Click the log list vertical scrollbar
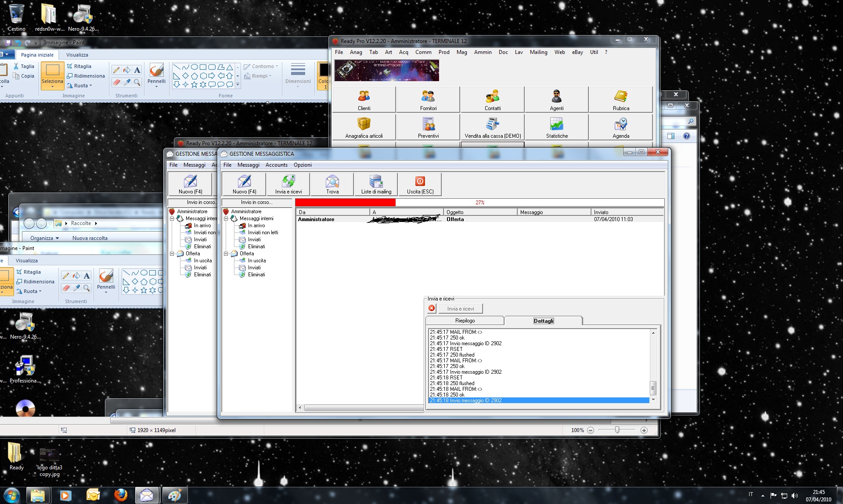The height and width of the screenshot is (504, 843). (653, 366)
